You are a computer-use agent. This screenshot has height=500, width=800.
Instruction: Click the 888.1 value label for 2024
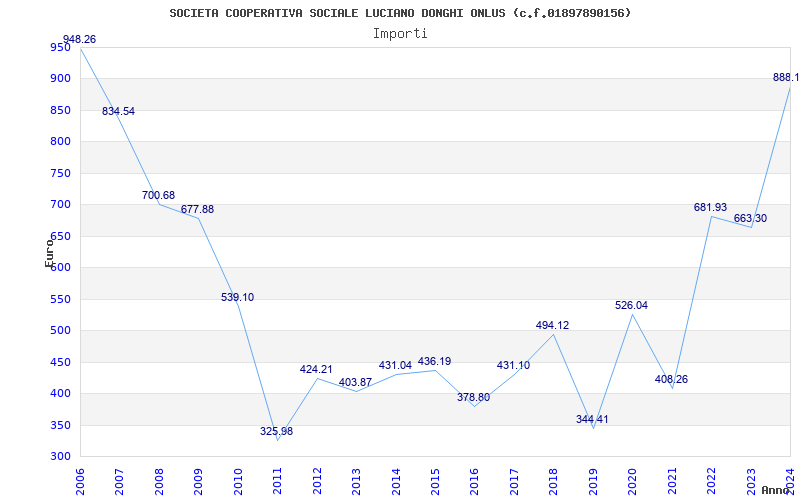[786, 78]
